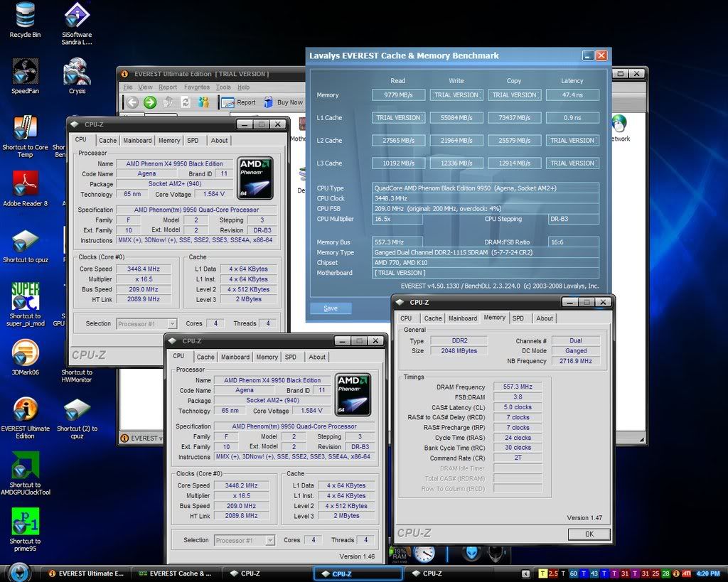Open the Shortcut to Core Temp icon
Screen dimensions: 728x582
(25, 136)
